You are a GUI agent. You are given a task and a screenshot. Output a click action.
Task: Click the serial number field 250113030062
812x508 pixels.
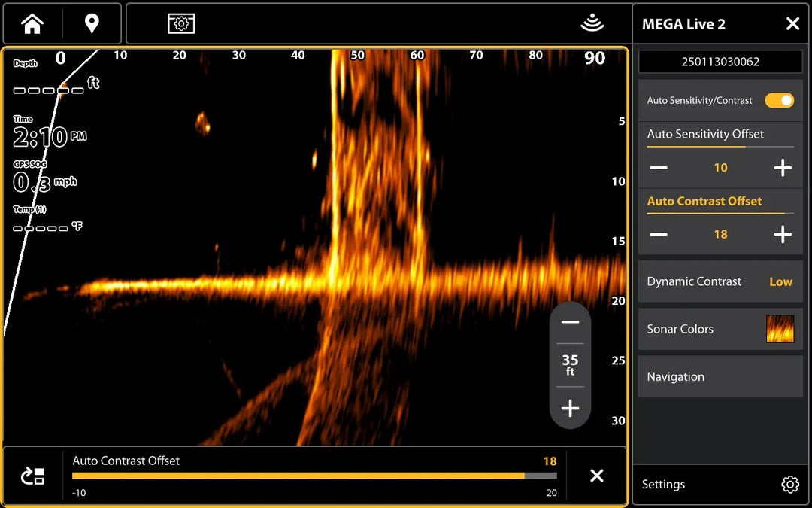pyautogui.click(x=720, y=62)
